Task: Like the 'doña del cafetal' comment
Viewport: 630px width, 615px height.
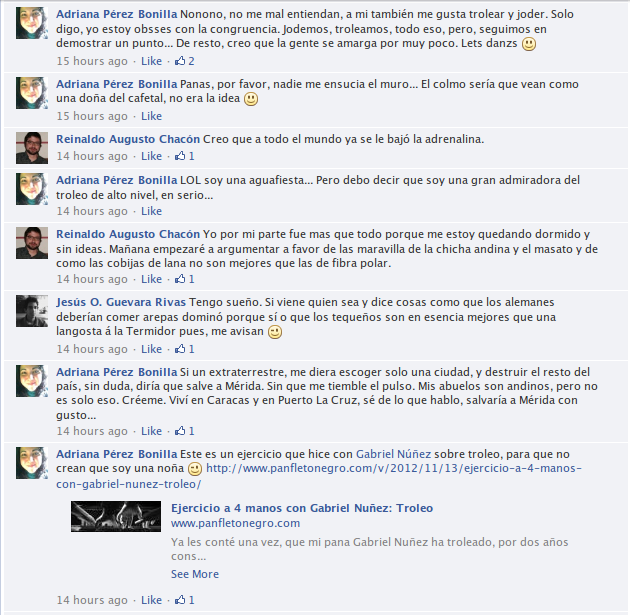Action: [x=151, y=116]
